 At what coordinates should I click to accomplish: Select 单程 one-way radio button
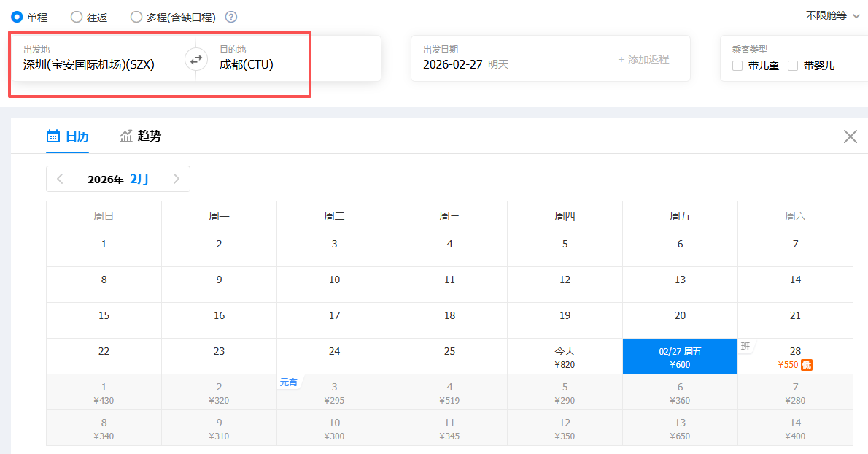point(17,17)
